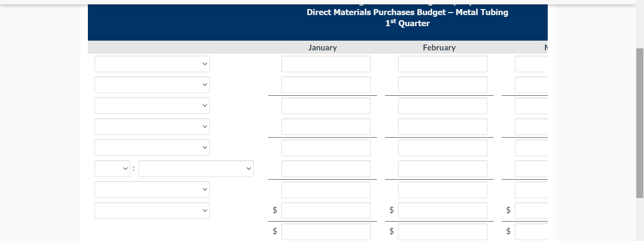Click the January field in fourth row
Image resolution: width=644 pixels, height=241 pixels.
tap(326, 127)
